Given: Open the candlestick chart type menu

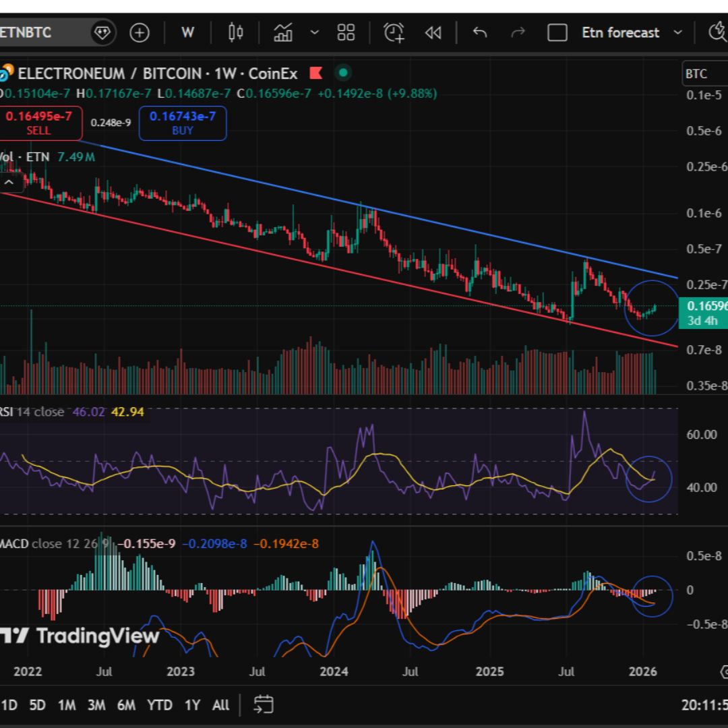Looking at the screenshot, I should coord(235,32).
